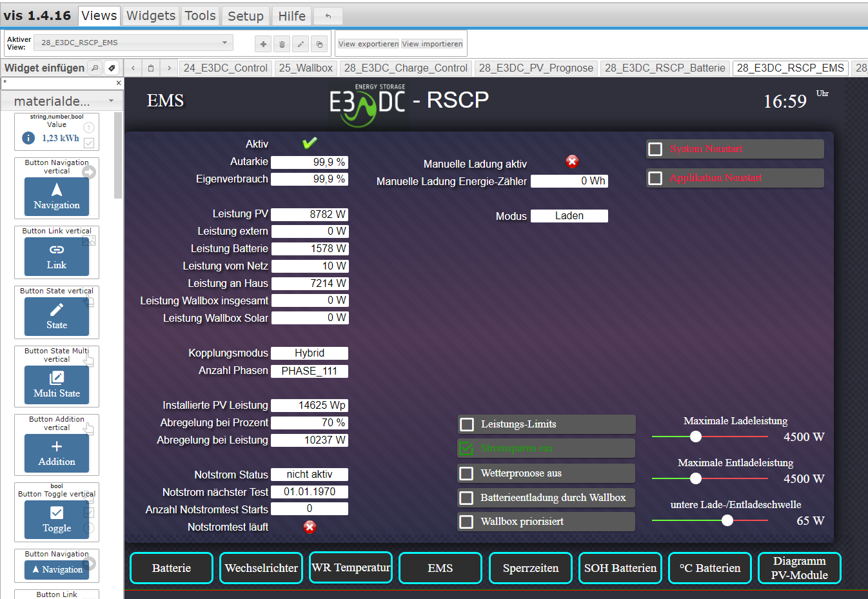The image size is (868, 599).
Task: Click the clipboard icon beside view tabs
Action: coord(151,68)
